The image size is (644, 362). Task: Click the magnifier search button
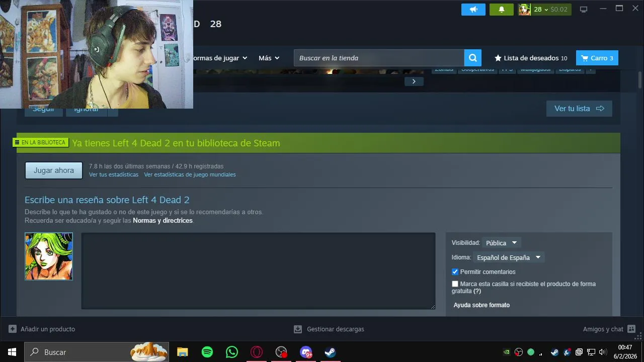tap(473, 58)
